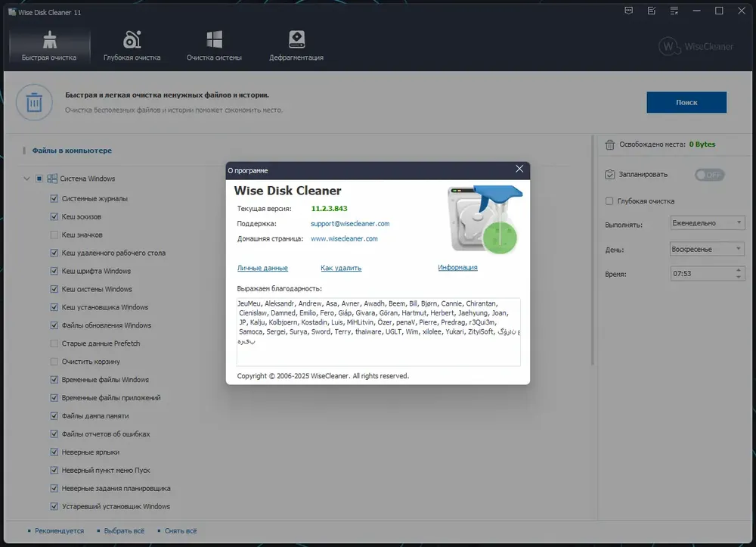Viewport: 756px width, 547px height.
Task: Click the WiseCleaner logo
Action: click(x=696, y=46)
